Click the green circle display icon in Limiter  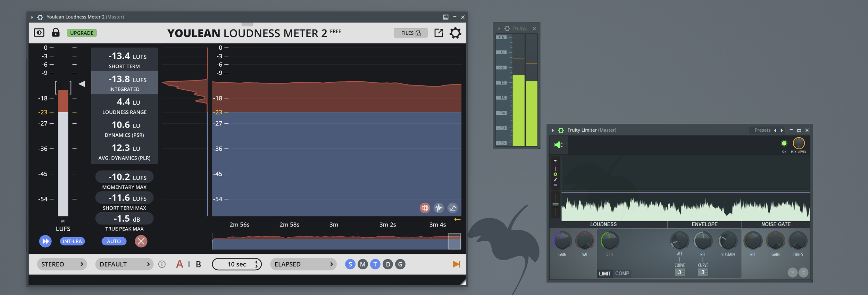click(555, 174)
